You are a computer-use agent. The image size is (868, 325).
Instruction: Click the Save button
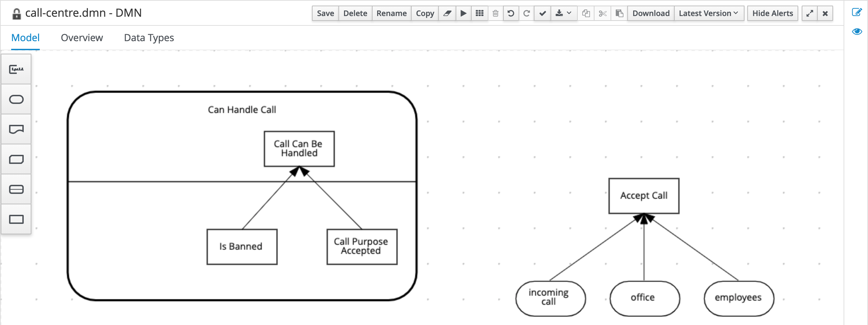[x=325, y=13]
